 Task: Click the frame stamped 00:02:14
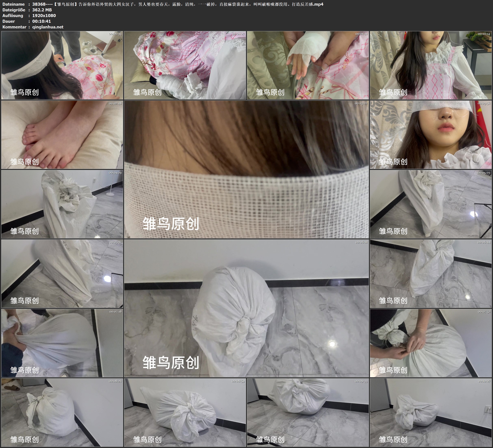[x=430, y=65]
